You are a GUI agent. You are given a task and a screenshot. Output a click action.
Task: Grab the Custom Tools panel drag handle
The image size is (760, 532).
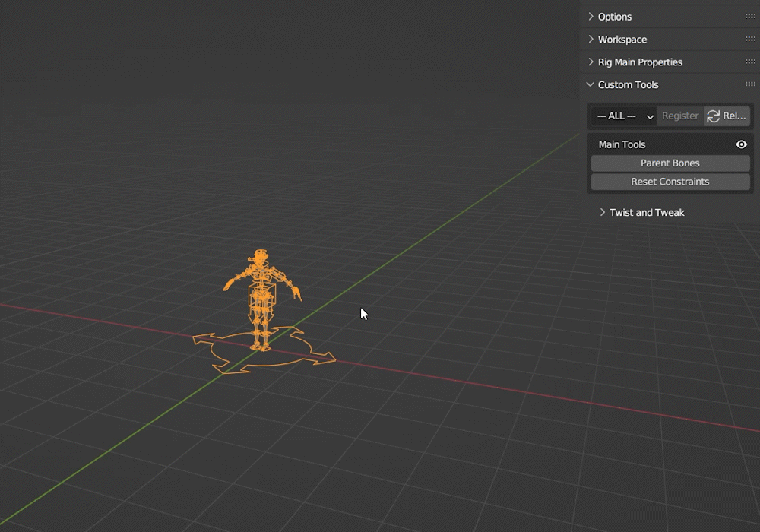coord(750,84)
